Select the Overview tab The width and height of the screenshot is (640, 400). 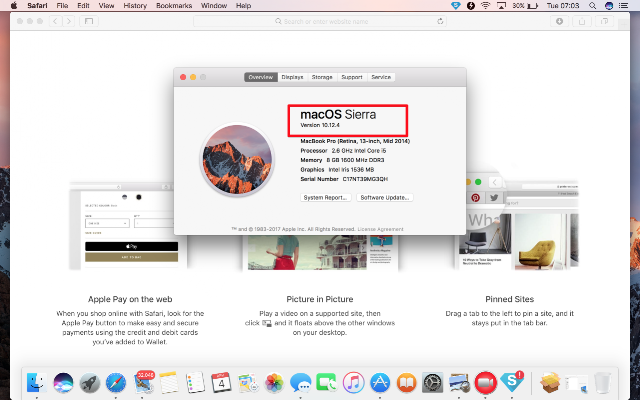[x=261, y=77]
